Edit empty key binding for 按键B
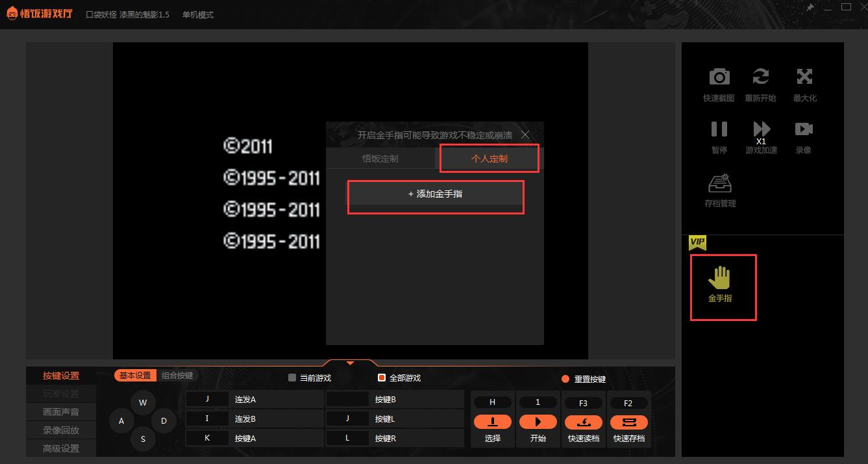 [x=347, y=399]
